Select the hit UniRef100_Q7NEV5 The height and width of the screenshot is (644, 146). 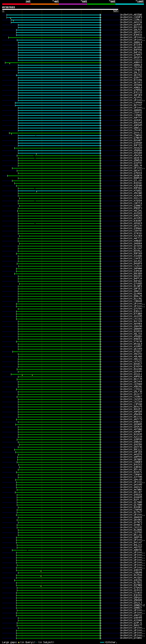point(131,138)
